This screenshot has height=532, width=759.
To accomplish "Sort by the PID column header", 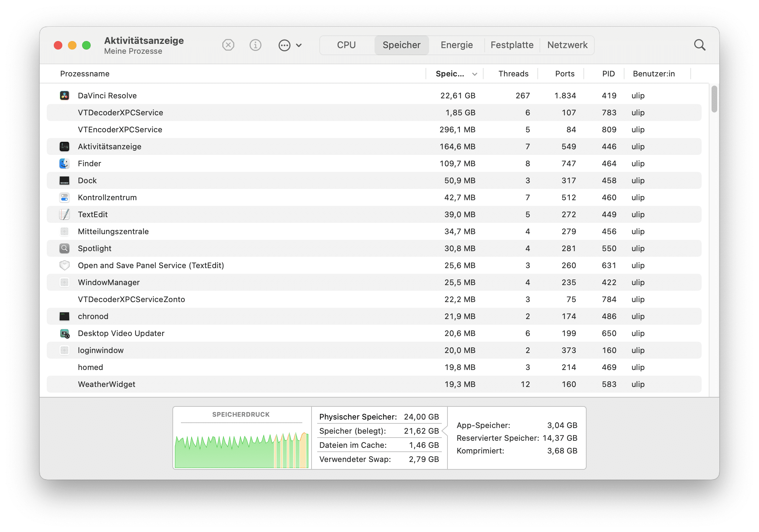I will click(x=608, y=74).
